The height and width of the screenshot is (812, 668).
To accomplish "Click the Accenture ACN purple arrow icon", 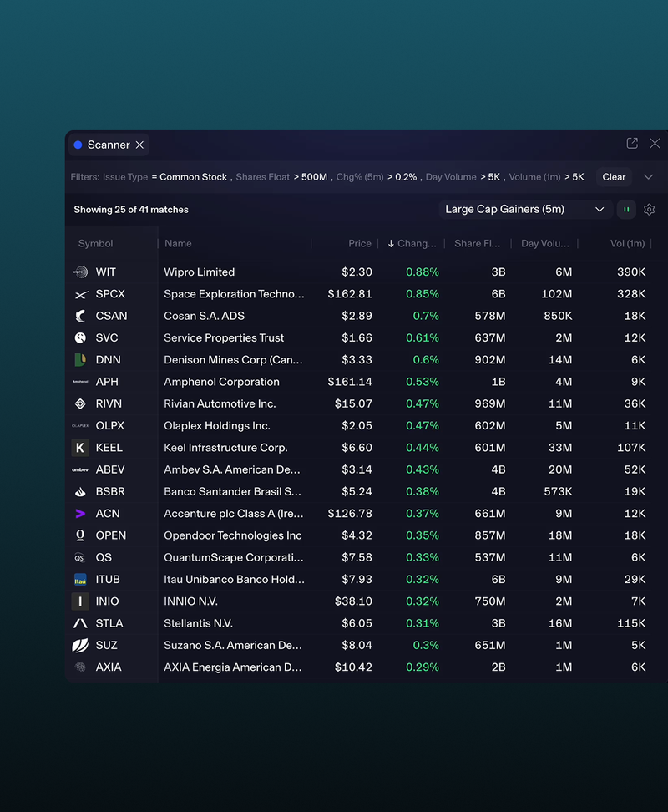I will click(80, 514).
